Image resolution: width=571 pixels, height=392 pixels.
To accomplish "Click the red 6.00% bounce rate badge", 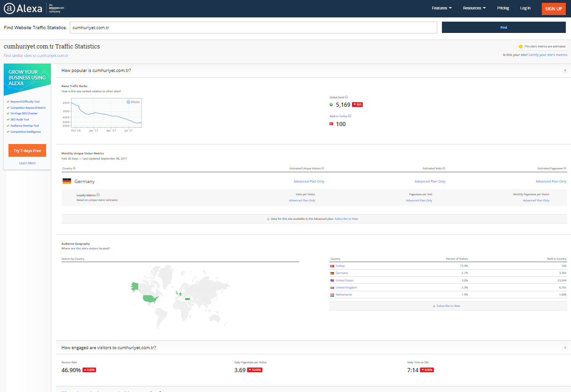I will click(x=90, y=370).
